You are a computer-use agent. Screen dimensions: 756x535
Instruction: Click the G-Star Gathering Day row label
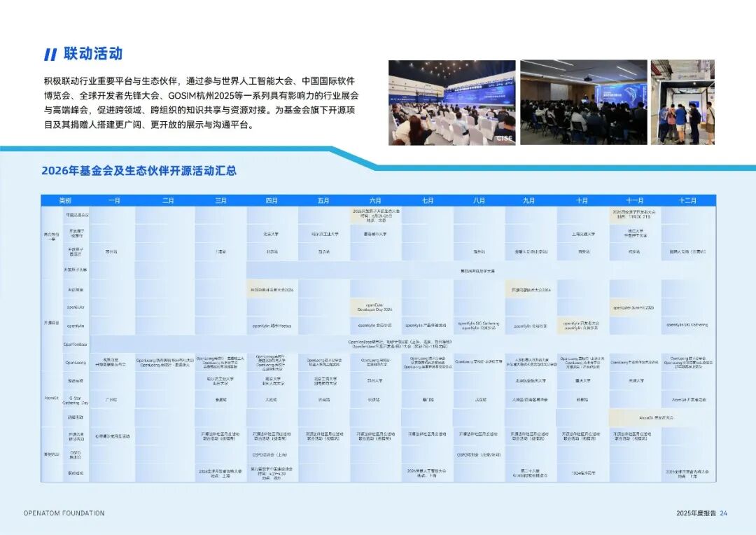(76, 400)
